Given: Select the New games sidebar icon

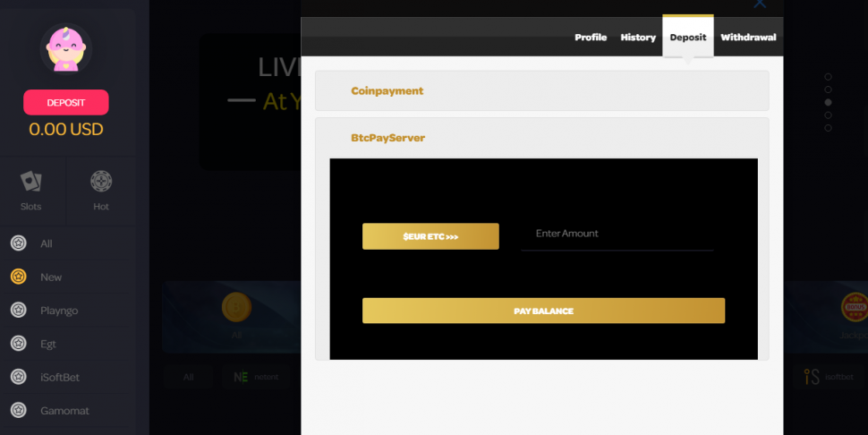Looking at the screenshot, I should pos(18,277).
